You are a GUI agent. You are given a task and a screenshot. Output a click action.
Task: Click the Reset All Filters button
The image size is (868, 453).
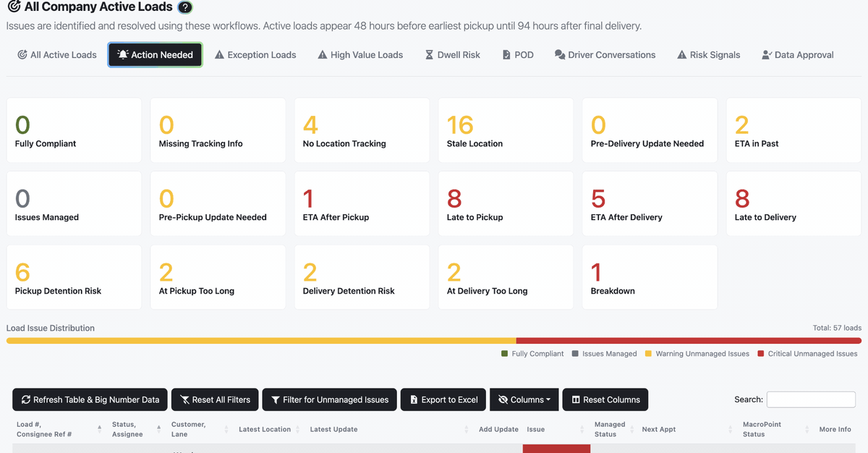[x=215, y=399]
